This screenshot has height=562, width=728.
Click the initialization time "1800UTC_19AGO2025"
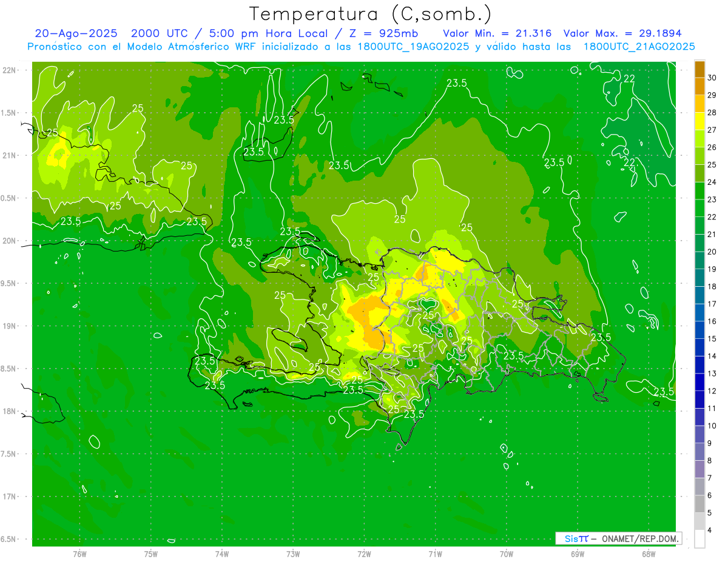[414, 47]
